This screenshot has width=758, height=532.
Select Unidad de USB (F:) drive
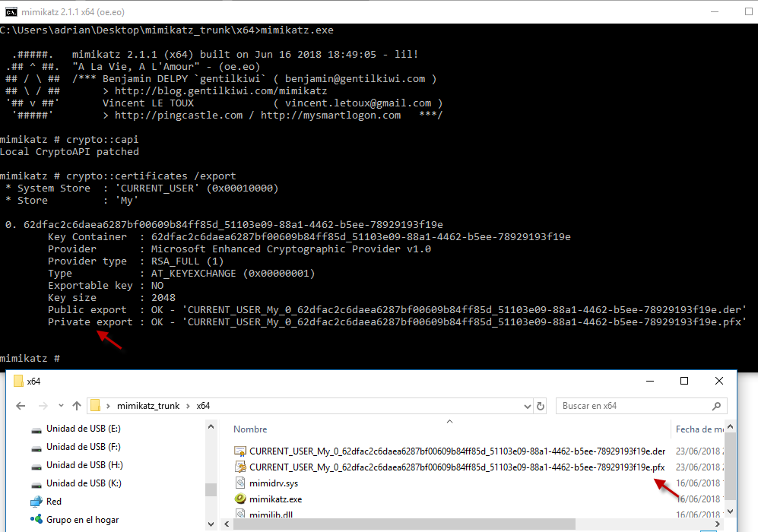click(x=83, y=447)
